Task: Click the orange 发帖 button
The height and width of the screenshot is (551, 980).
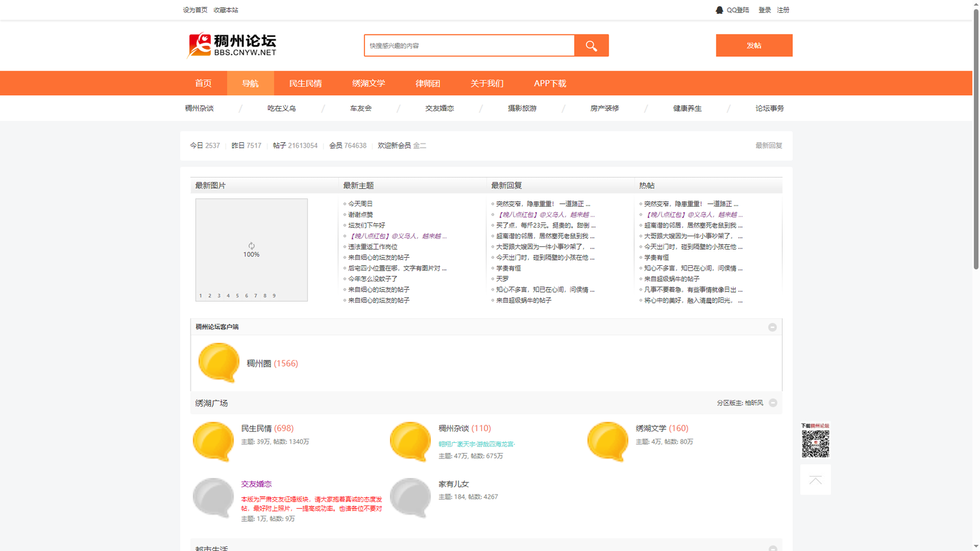Action: click(x=754, y=46)
